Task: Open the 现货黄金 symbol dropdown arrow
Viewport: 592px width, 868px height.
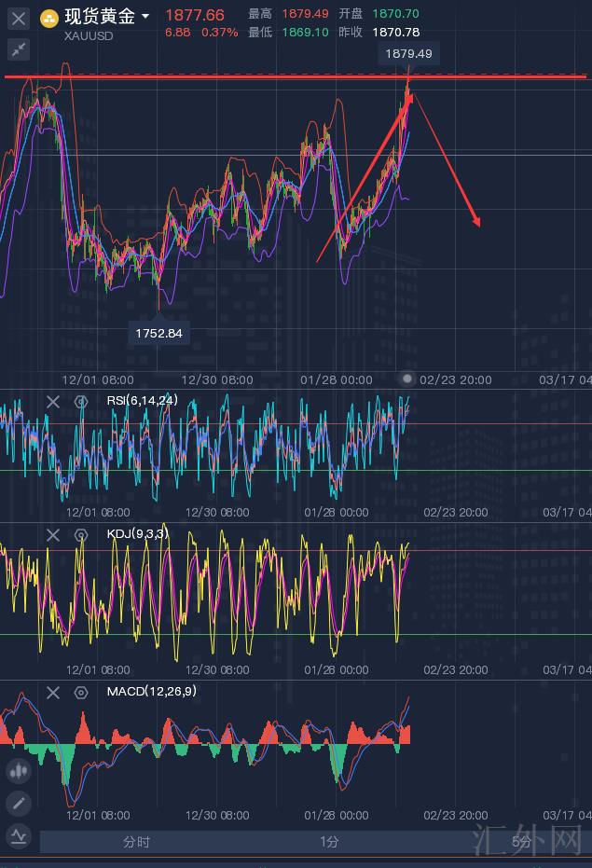Action: coord(145,17)
